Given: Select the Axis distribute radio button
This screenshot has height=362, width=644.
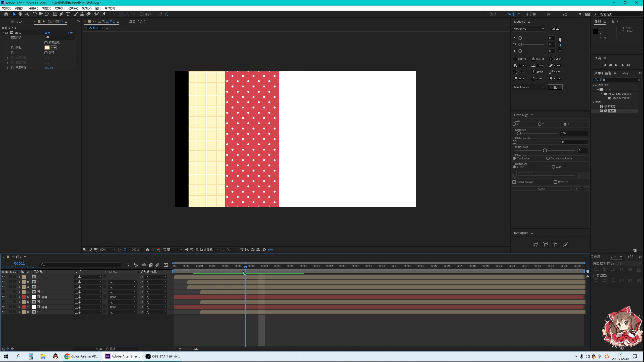Looking at the screenshot, I should pyautogui.click(x=553, y=167).
